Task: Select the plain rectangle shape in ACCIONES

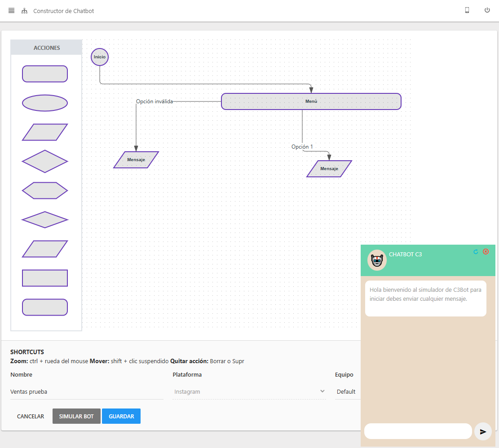Action: click(x=45, y=278)
